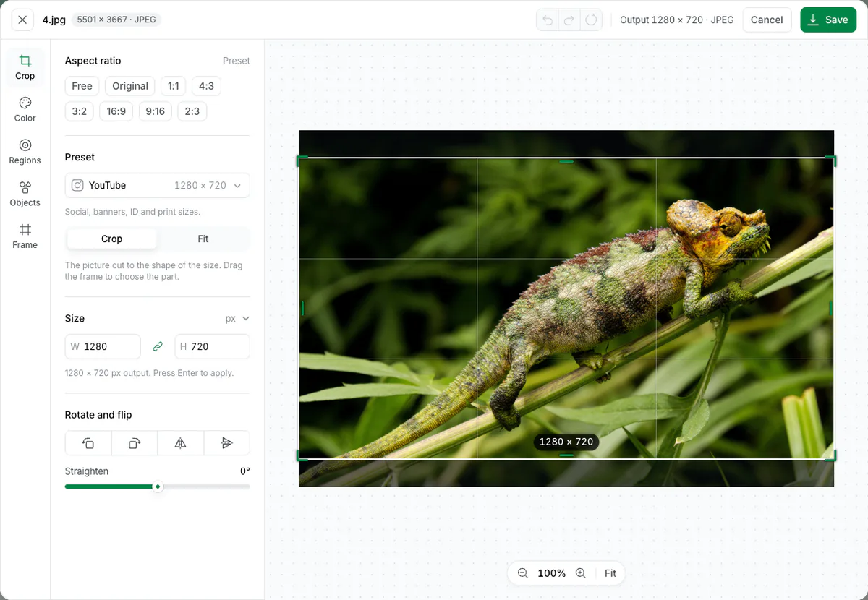This screenshot has height=600, width=868.
Task: Flip image horizontally
Action: [181, 443]
